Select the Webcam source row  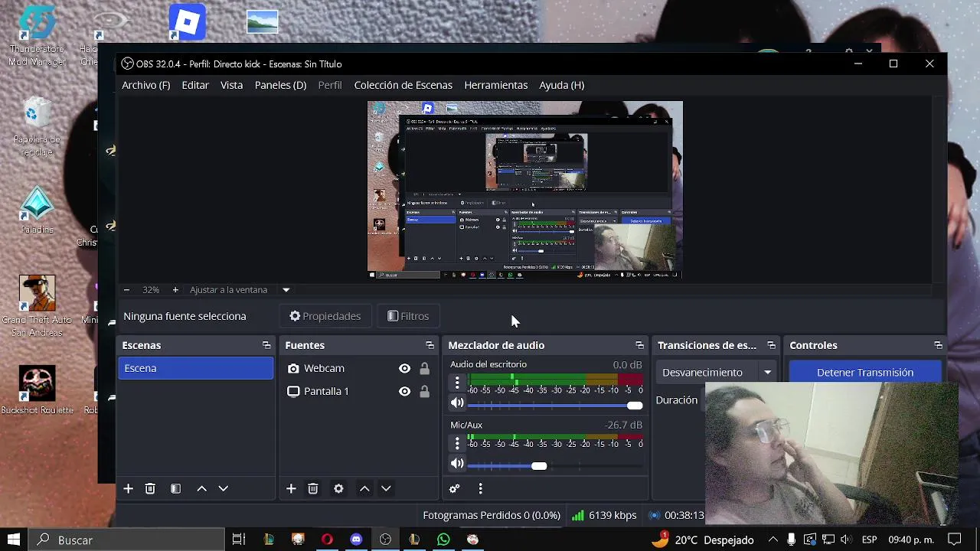pyautogui.click(x=358, y=368)
